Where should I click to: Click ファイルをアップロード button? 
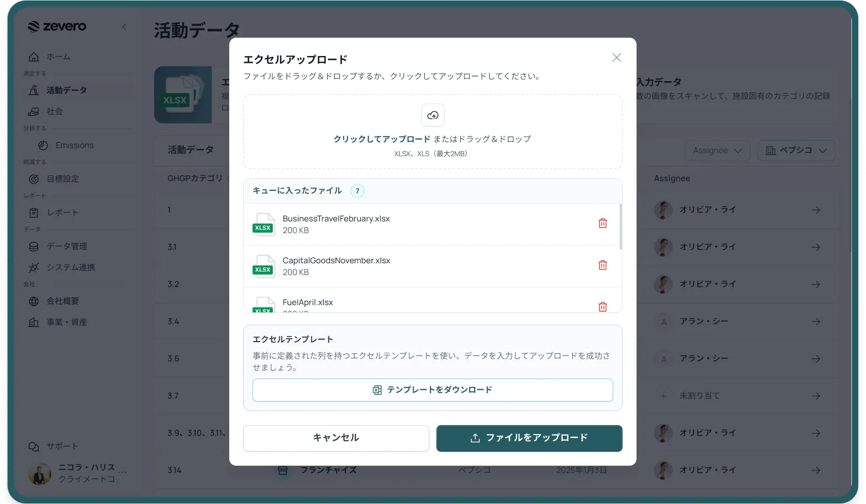click(x=529, y=438)
